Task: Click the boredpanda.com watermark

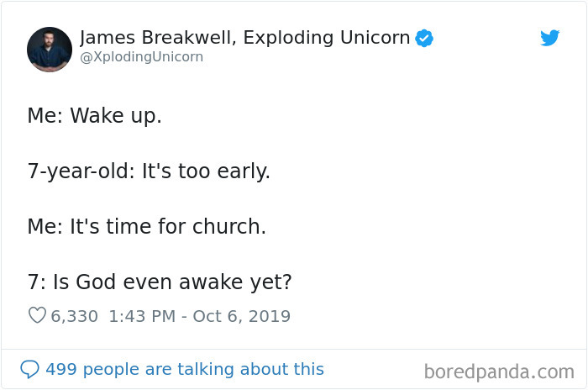Action: [x=499, y=372]
